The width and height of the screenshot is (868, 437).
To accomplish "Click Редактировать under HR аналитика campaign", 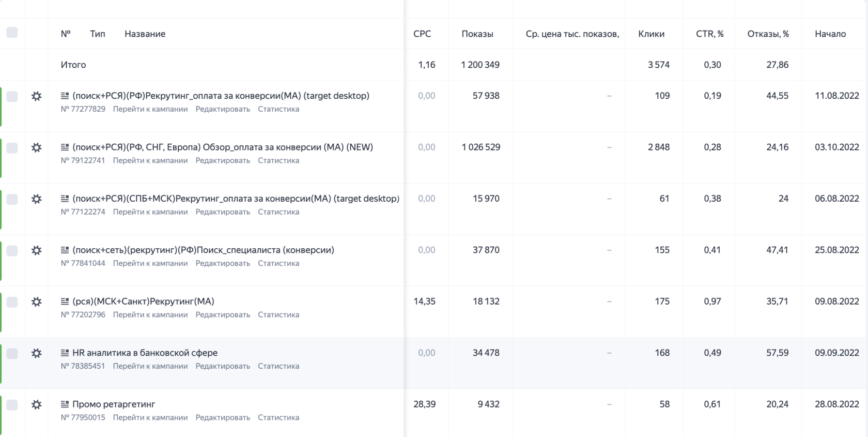I will (x=223, y=366).
